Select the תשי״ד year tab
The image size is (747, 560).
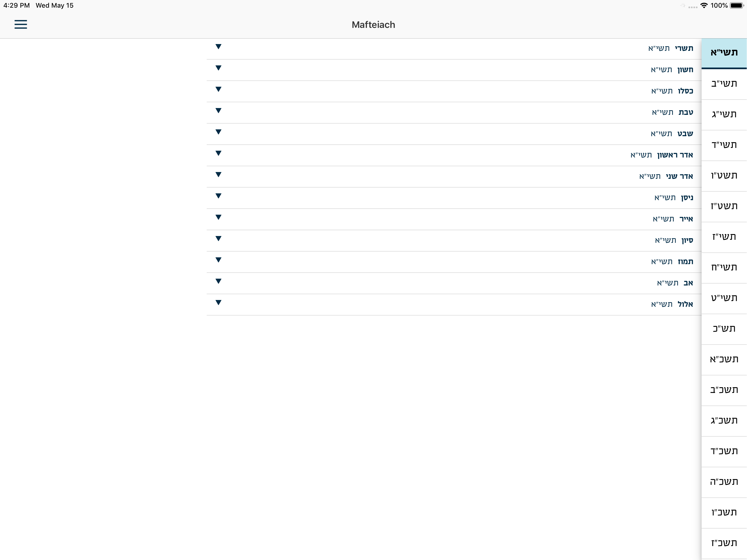coord(724,145)
